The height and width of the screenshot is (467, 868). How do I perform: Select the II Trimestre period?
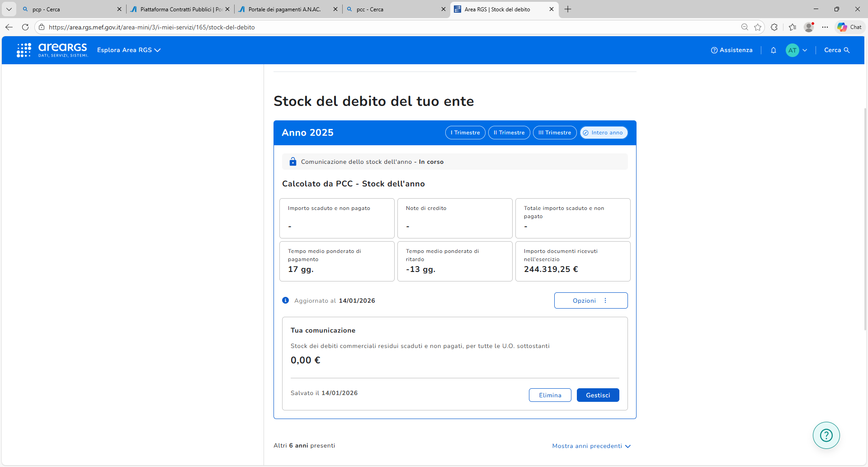[509, 133]
